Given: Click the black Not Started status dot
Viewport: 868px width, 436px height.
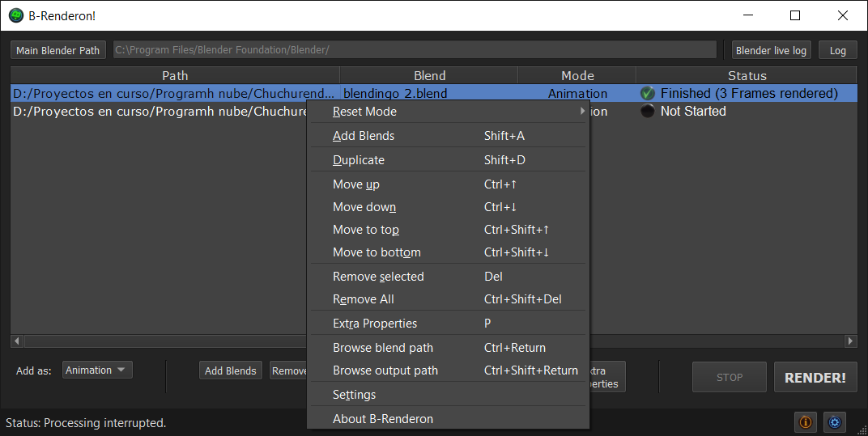Looking at the screenshot, I should 648,111.
